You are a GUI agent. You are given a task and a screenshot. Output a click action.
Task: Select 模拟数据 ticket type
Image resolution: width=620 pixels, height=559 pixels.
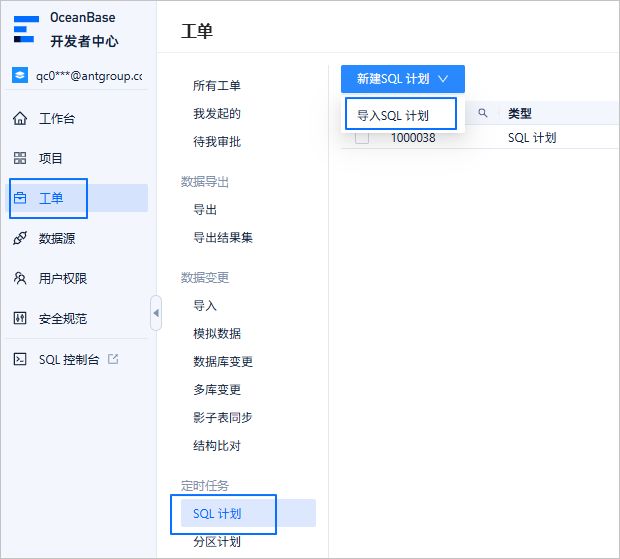pos(217,333)
